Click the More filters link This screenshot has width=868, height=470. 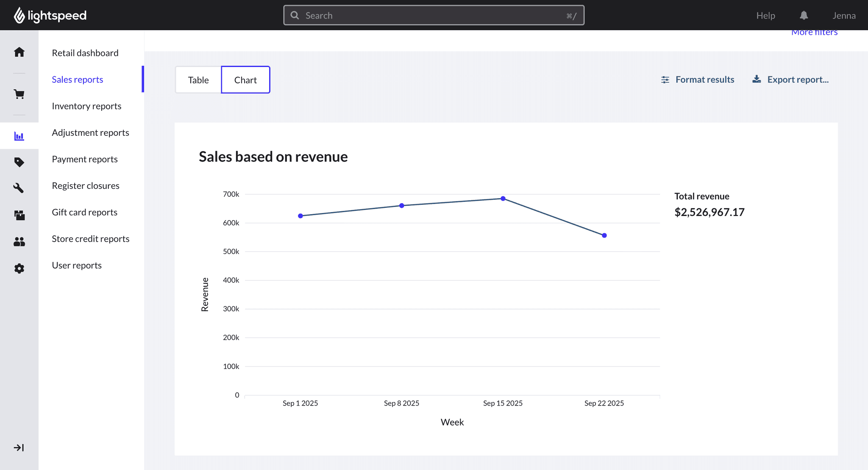click(x=814, y=33)
